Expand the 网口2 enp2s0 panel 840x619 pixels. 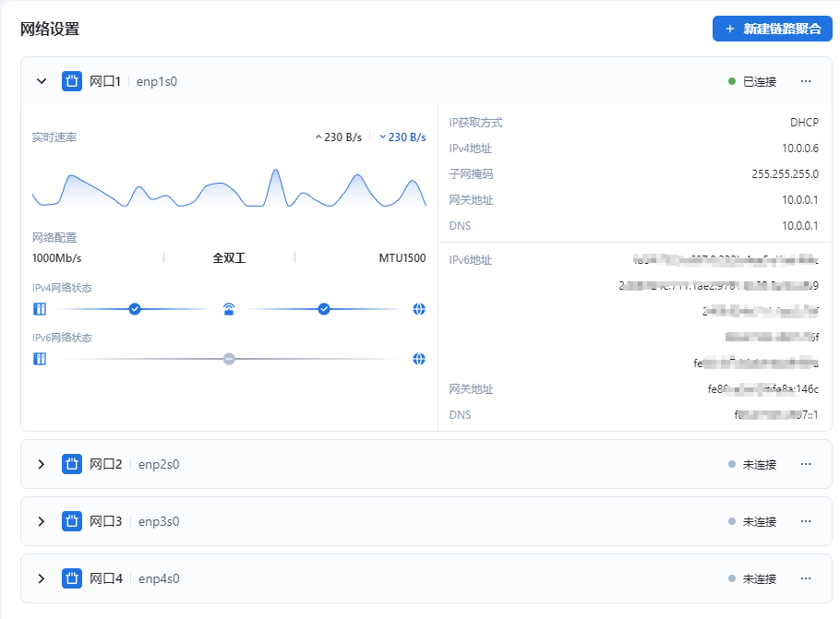[42, 464]
